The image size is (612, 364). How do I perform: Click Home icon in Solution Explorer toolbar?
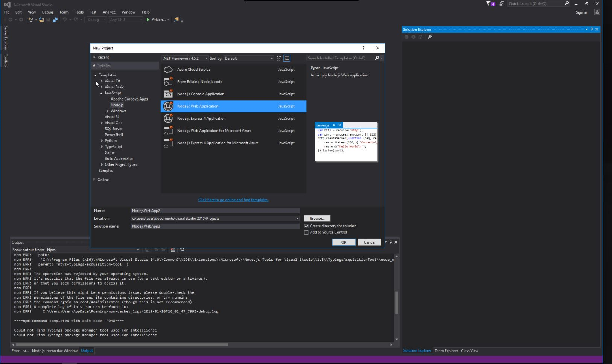point(420,37)
